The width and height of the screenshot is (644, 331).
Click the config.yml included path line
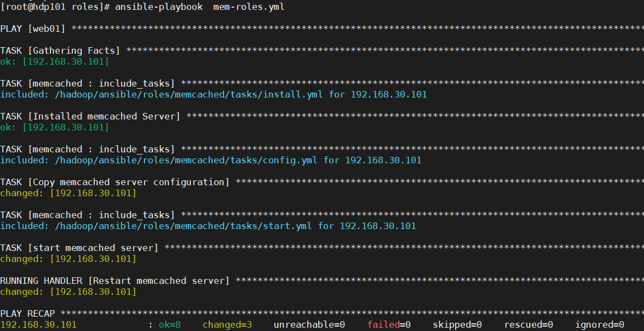[x=211, y=161]
